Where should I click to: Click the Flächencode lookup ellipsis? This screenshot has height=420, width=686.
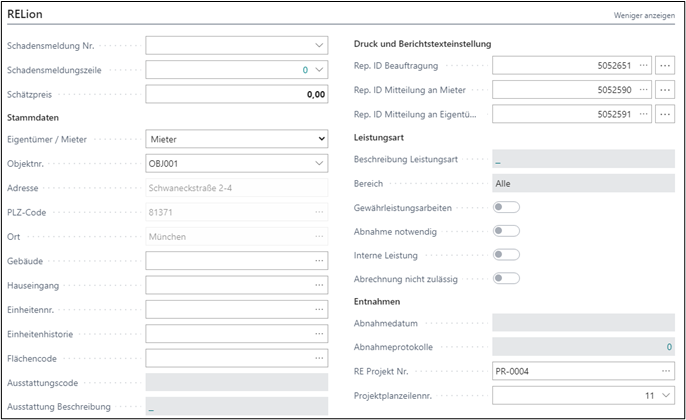(319, 357)
